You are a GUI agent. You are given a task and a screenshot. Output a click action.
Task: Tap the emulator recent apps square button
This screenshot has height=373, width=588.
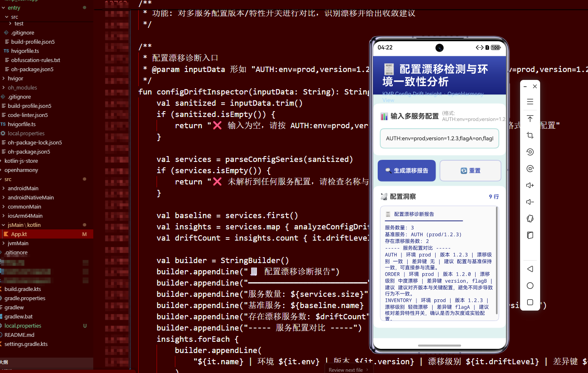click(x=530, y=302)
